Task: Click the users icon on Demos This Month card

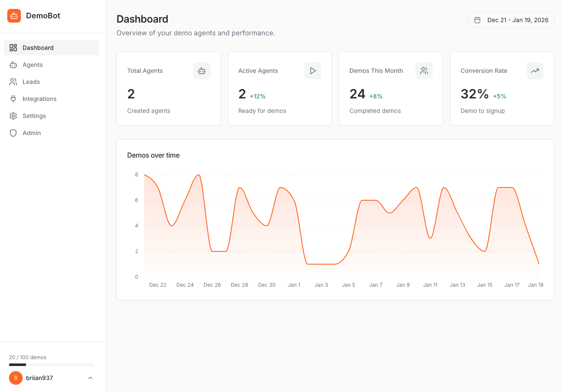Action: pyautogui.click(x=424, y=71)
